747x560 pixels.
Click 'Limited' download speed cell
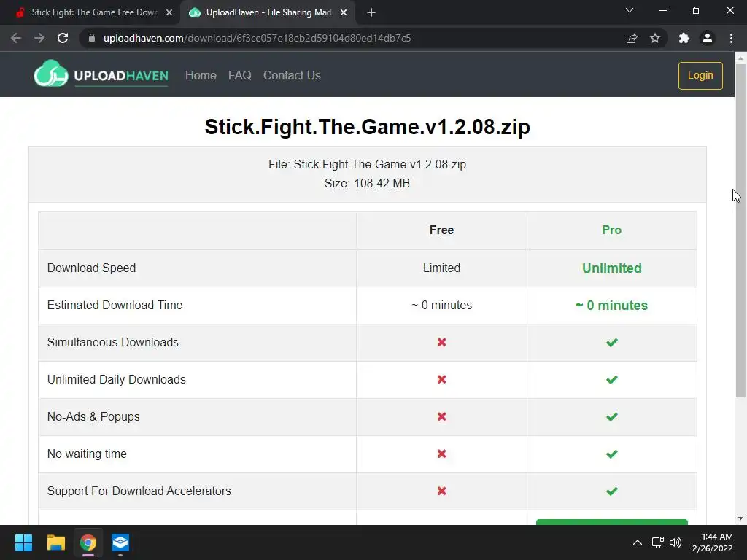(441, 268)
